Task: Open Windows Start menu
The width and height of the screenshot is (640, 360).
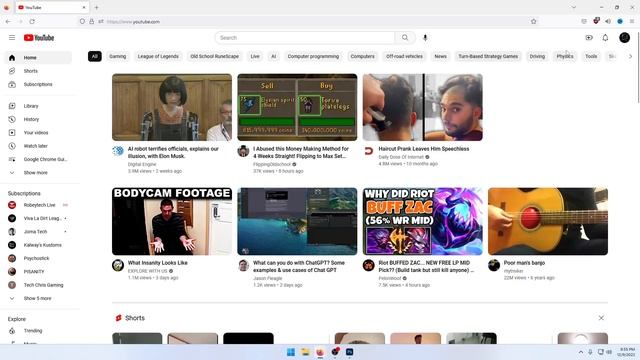Action: point(291,352)
